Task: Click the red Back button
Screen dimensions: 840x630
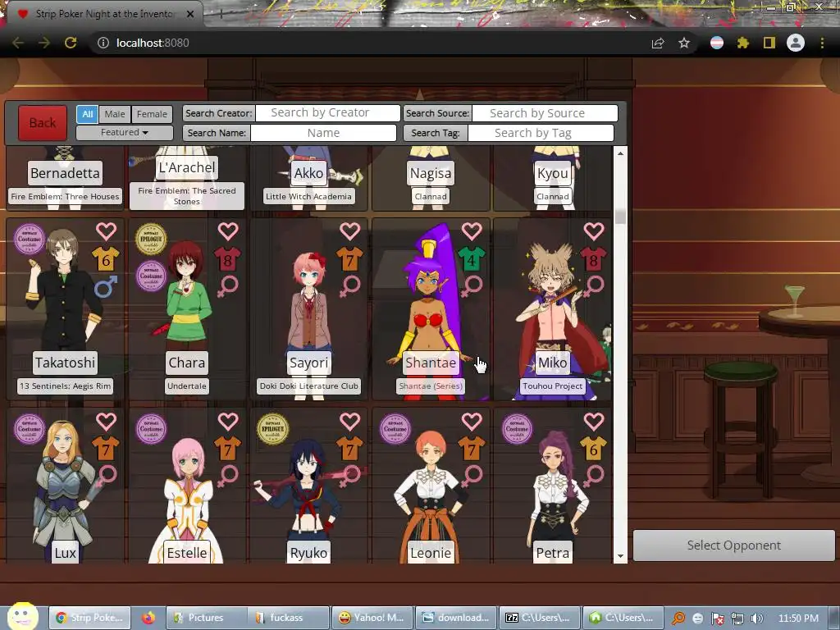Action: pyautogui.click(x=43, y=123)
